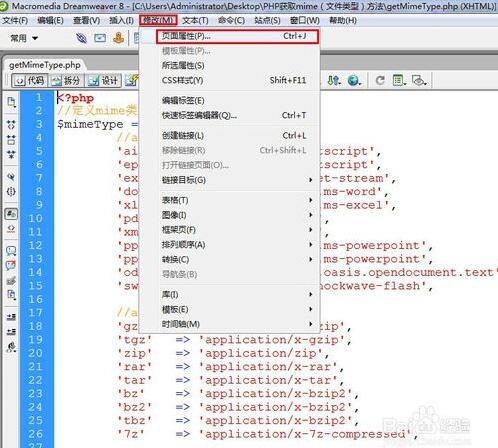
Task: Click the open documents icon in coding toolbar
Action: pyautogui.click(x=11, y=102)
